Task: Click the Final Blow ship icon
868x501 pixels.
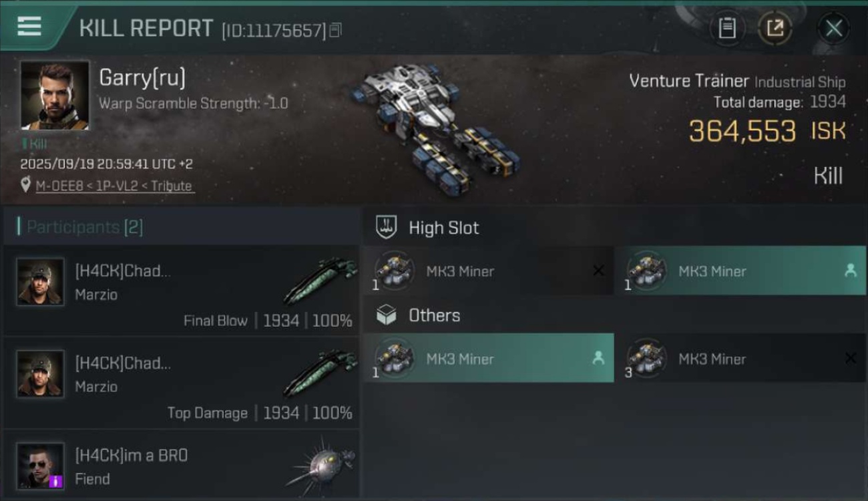Action: [x=320, y=281]
